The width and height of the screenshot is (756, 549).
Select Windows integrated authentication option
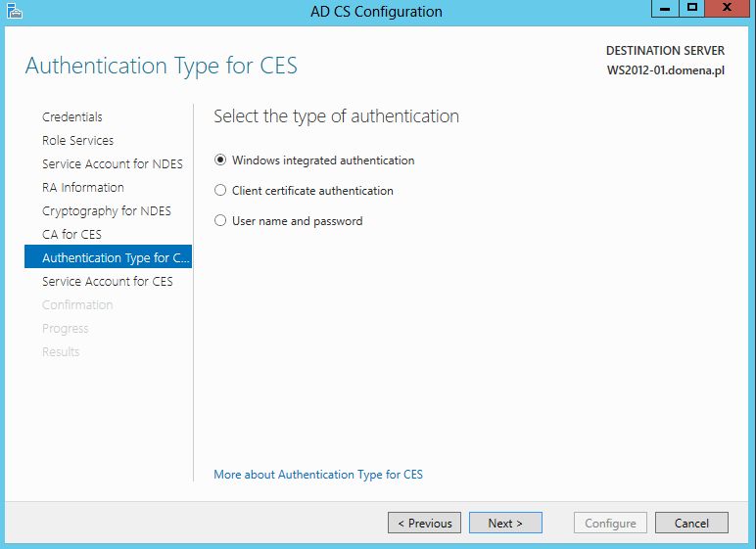point(314,160)
